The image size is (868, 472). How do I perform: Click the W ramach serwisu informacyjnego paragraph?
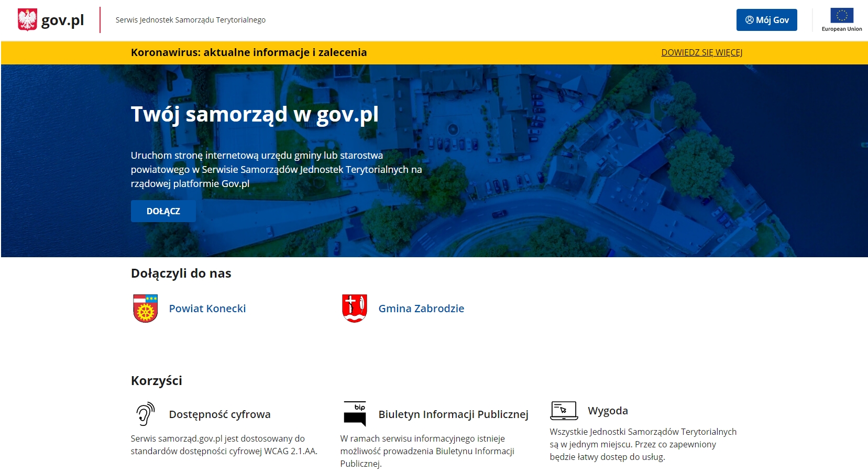click(427, 451)
